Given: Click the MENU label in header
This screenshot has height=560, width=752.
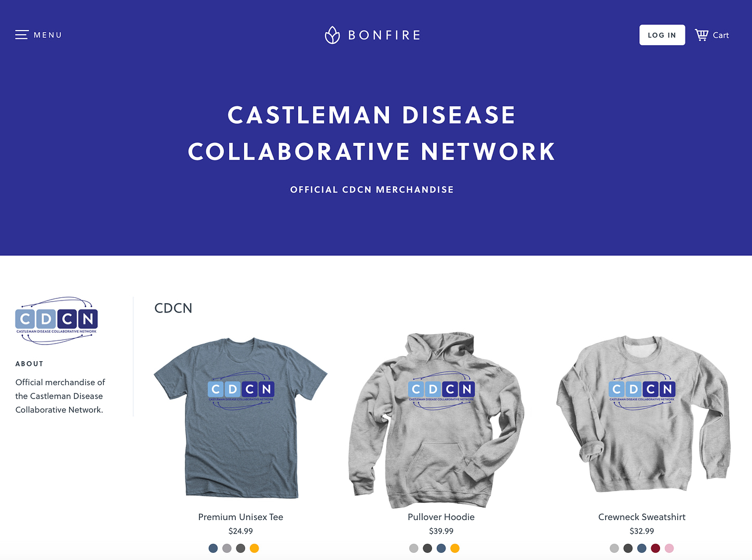Looking at the screenshot, I should (48, 35).
